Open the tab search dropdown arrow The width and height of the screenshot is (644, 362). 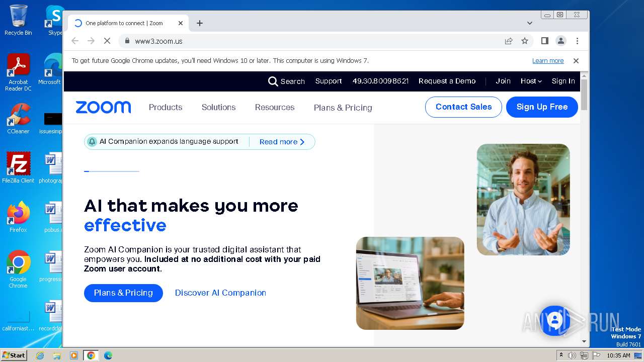pyautogui.click(x=529, y=23)
